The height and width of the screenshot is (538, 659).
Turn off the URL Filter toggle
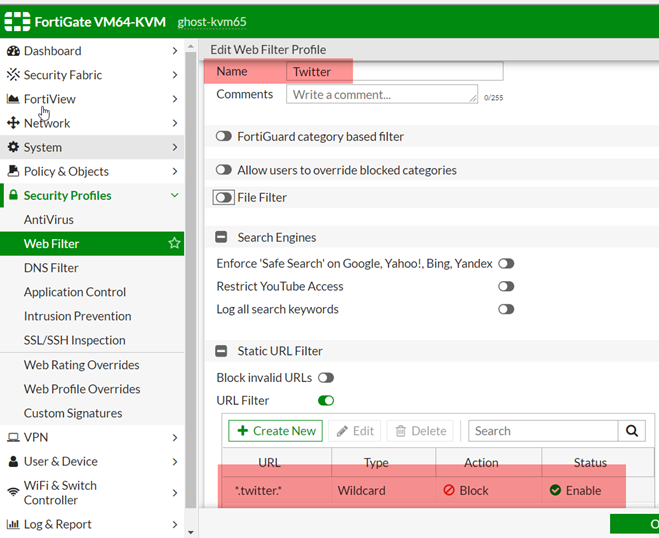tap(326, 401)
